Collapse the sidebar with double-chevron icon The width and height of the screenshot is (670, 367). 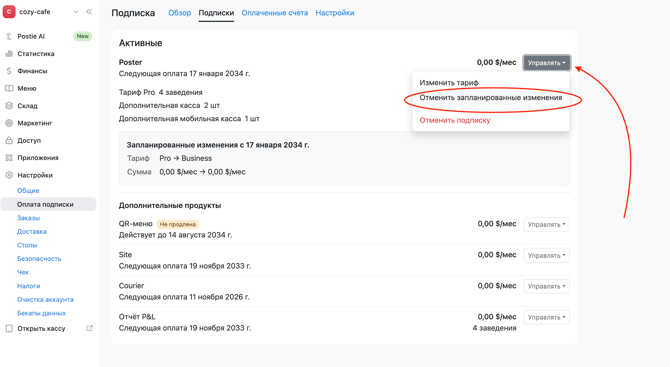click(89, 12)
